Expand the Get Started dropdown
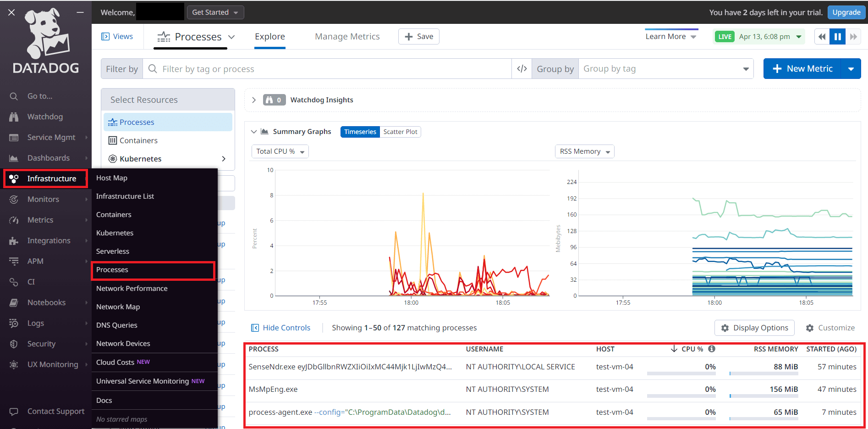Image resolution: width=868 pixels, height=429 pixels. click(215, 12)
